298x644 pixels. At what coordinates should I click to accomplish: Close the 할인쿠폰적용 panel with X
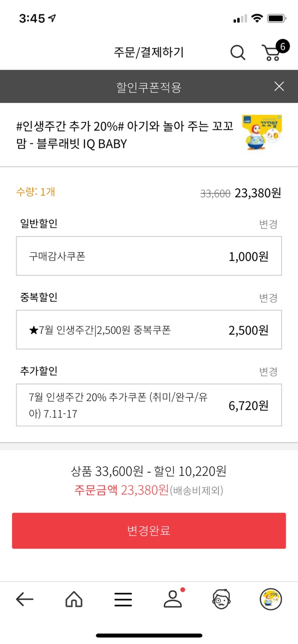click(x=279, y=87)
